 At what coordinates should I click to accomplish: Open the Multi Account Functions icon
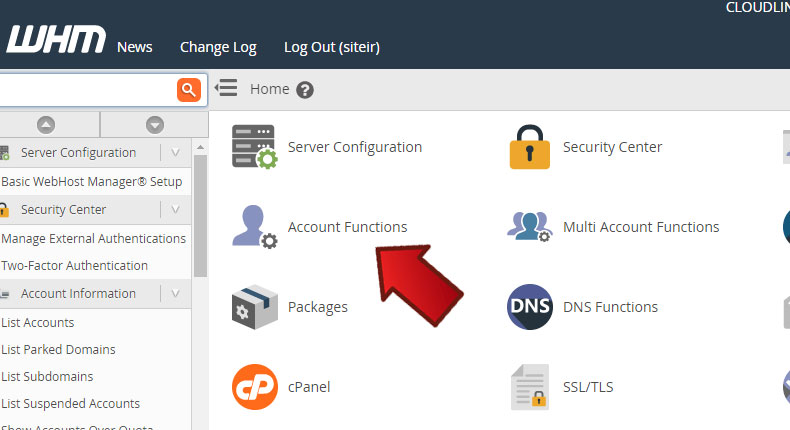[x=529, y=227]
